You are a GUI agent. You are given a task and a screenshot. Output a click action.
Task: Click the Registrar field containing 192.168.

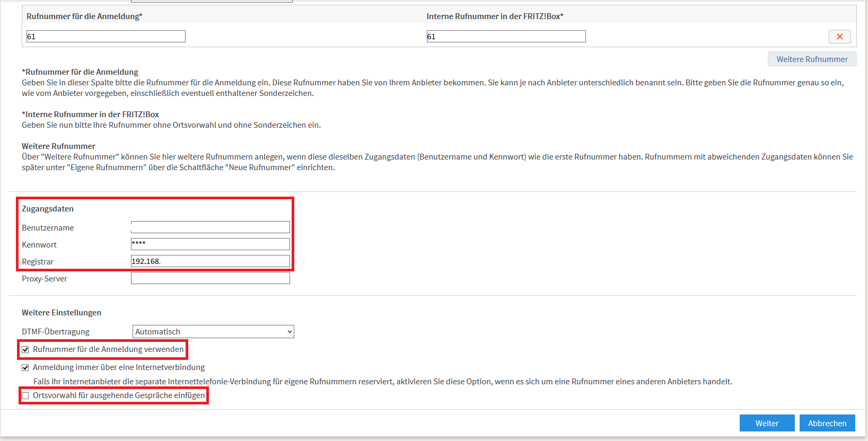point(210,261)
